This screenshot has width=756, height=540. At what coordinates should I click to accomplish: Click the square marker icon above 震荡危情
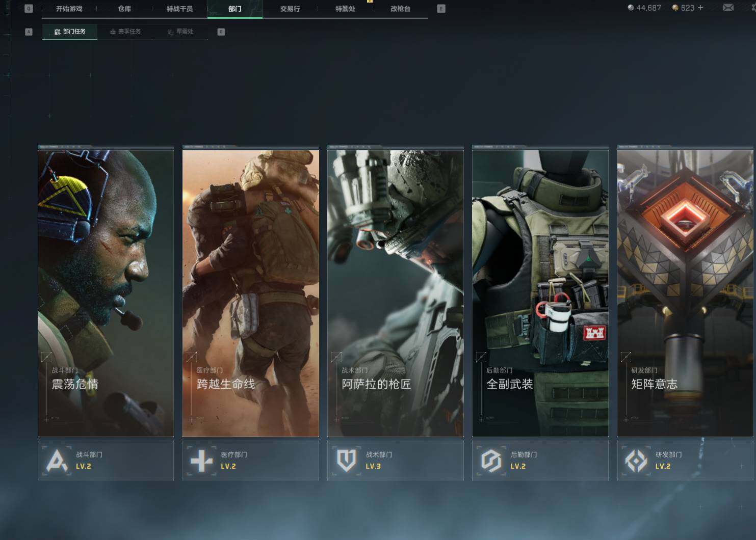pyautogui.click(x=46, y=357)
